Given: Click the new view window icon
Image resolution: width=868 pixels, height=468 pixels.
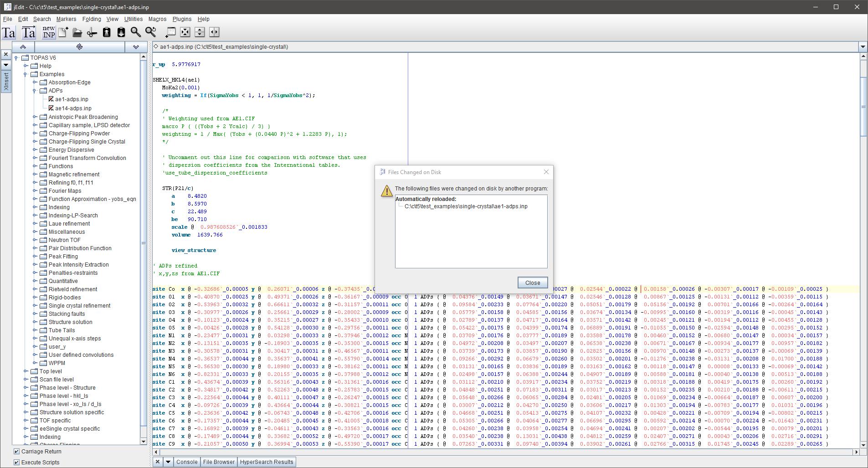Looking at the screenshot, I should [x=170, y=32].
